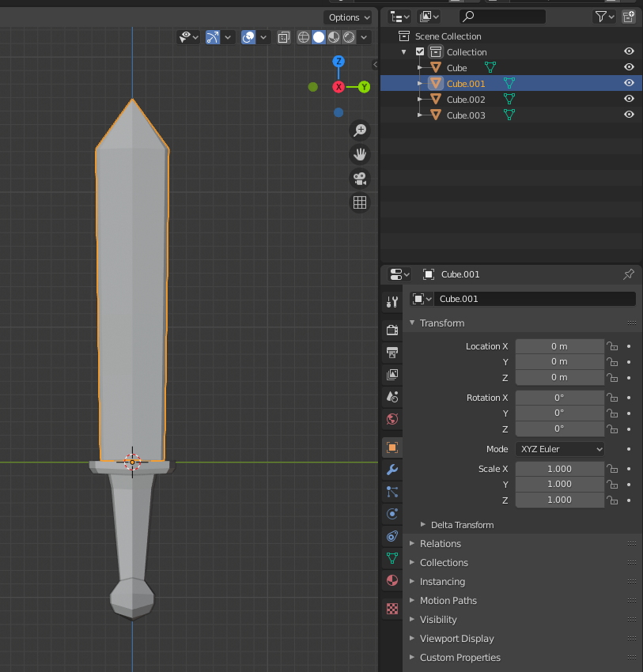Expand the Relations panel
Image resolution: width=643 pixels, height=672 pixels.
[x=441, y=544]
